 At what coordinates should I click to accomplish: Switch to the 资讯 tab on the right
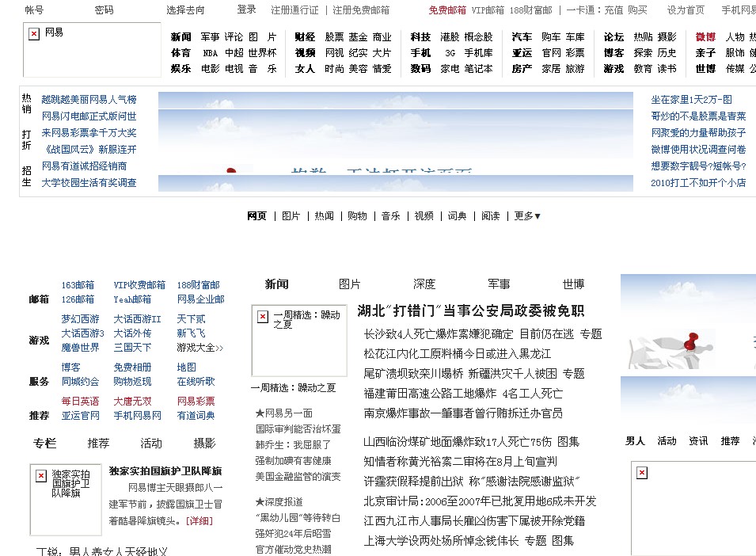698,440
